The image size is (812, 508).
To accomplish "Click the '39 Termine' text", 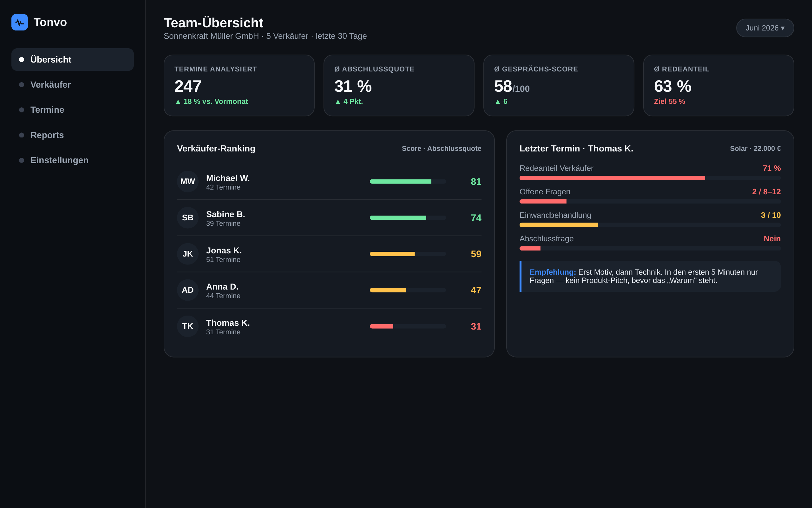I will point(223,224).
